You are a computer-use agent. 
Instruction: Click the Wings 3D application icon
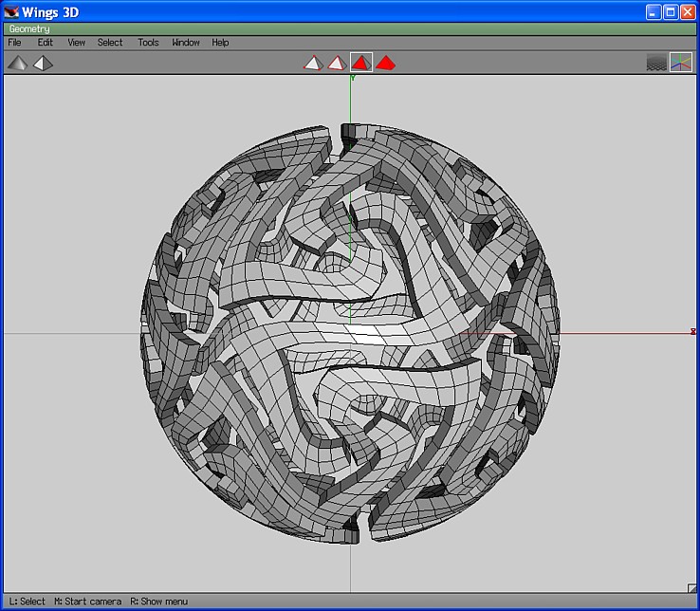click(11, 11)
